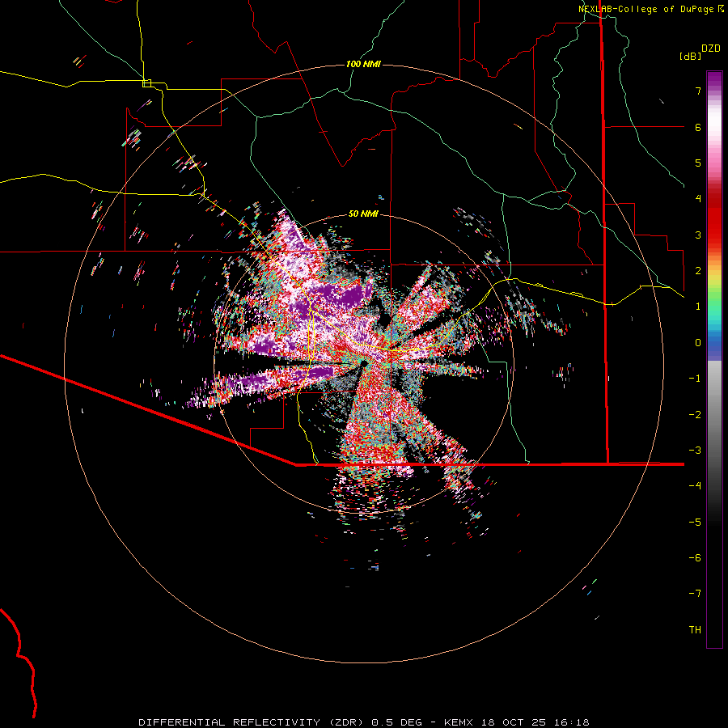Click the red segment of the color bar
Viewport: 728px width, 728px height.
[714, 218]
